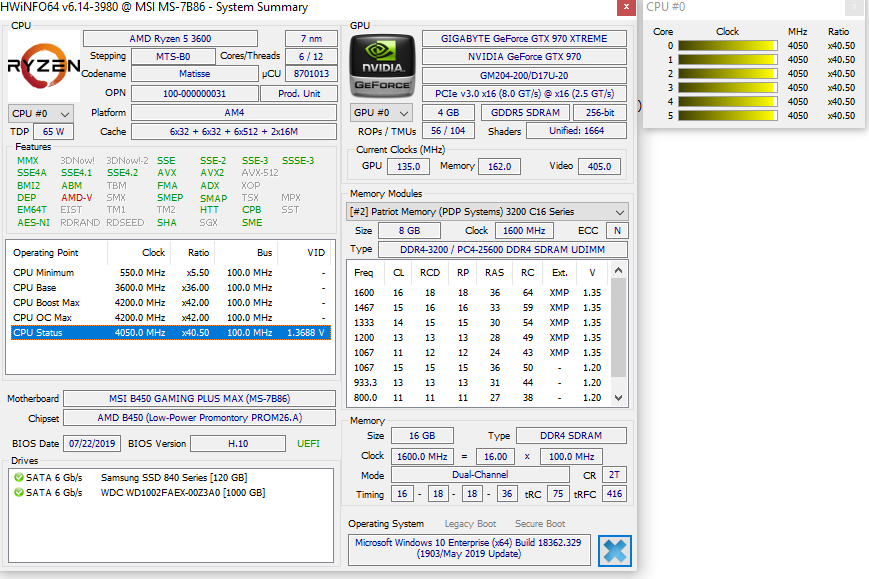Click the GPU clock 135.0 field
869x579 pixels.
click(408, 166)
